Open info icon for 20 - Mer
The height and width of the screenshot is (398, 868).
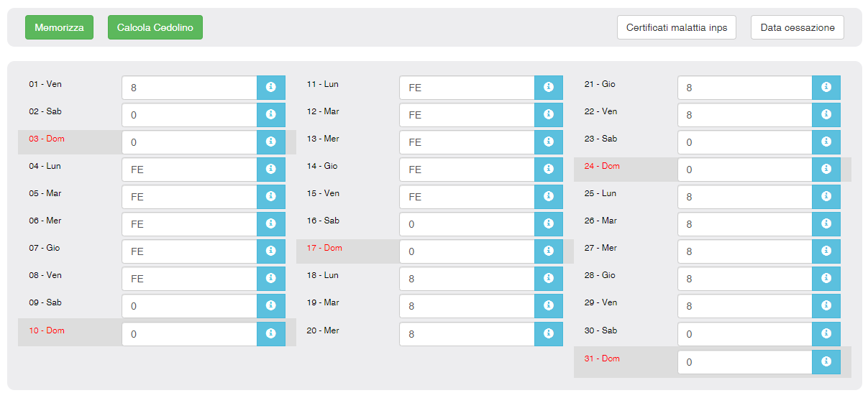pyautogui.click(x=548, y=334)
